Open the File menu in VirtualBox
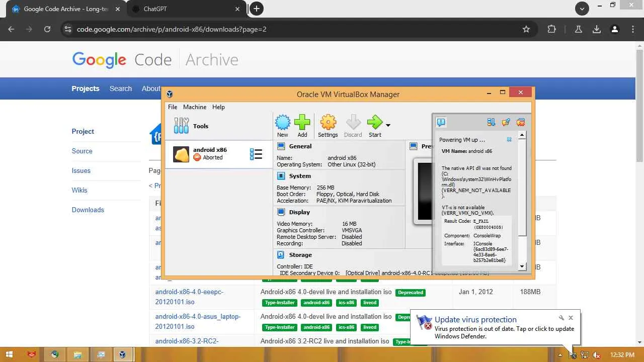The height and width of the screenshot is (362, 644). pos(173,107)
